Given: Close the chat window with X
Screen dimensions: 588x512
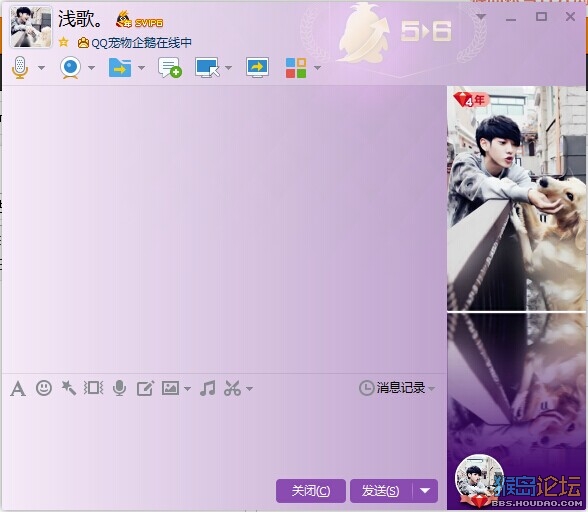Looking at the screenshot, I should (570, 17).
